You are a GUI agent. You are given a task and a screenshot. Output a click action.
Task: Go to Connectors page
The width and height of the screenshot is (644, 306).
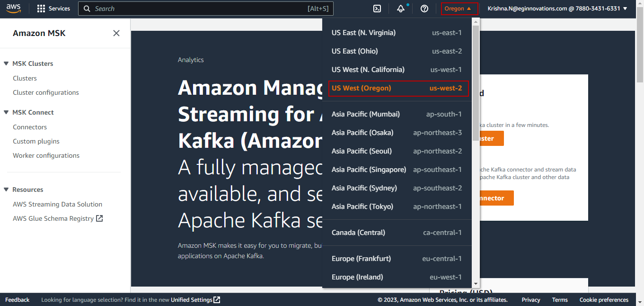pos(30,127)
